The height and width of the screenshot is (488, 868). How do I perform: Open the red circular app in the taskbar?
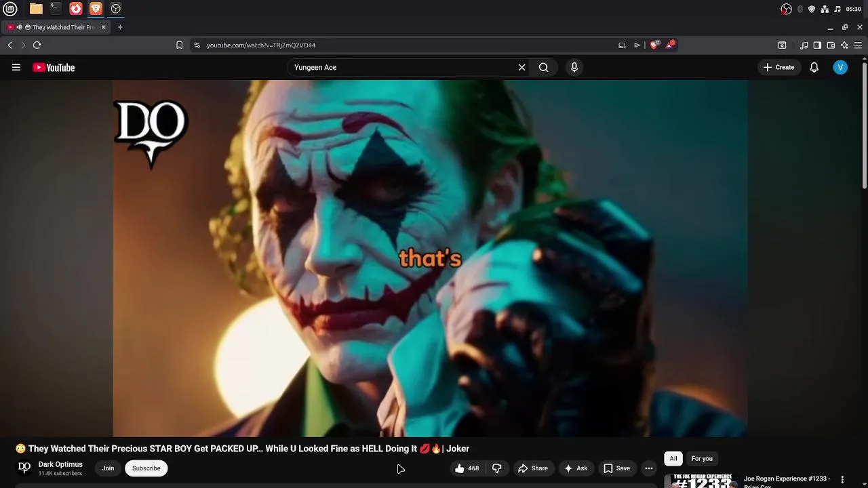76,9
